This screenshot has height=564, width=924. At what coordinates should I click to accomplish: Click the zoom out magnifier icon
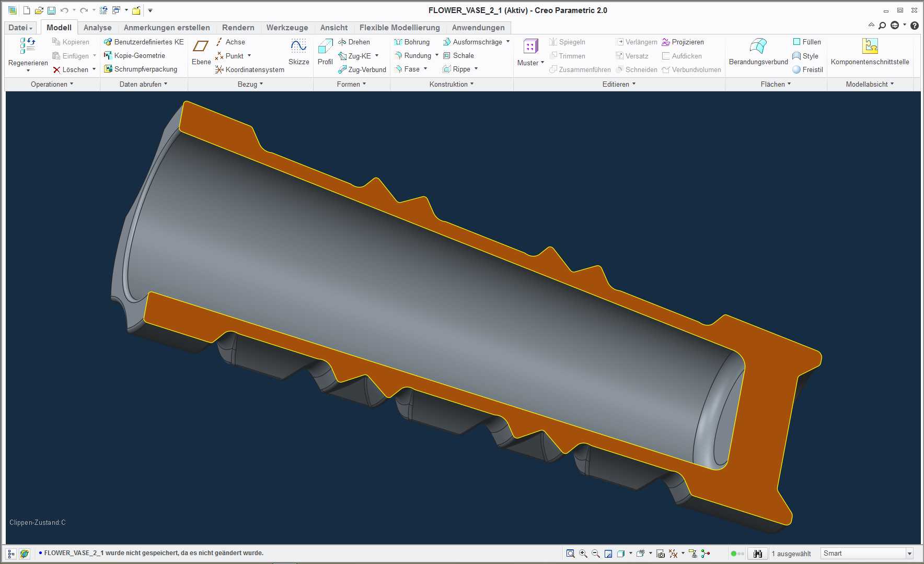[x=596, y=554]
